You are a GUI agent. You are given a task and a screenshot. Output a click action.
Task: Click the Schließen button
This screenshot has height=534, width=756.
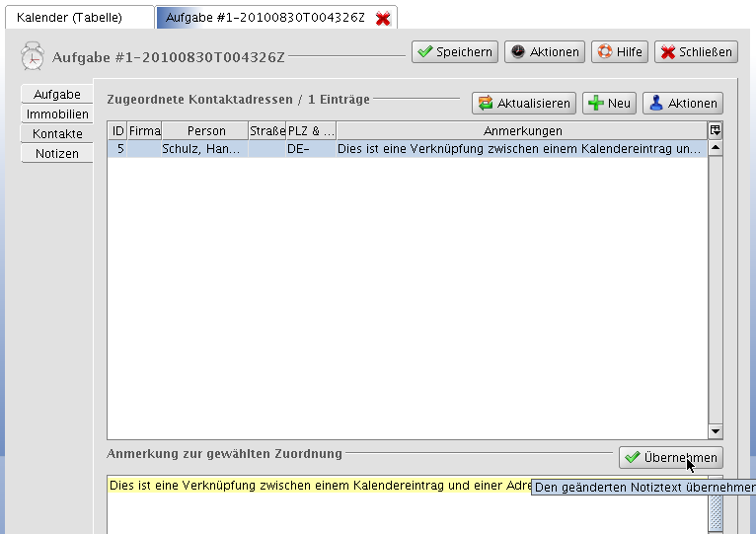[x=696, y=52]
